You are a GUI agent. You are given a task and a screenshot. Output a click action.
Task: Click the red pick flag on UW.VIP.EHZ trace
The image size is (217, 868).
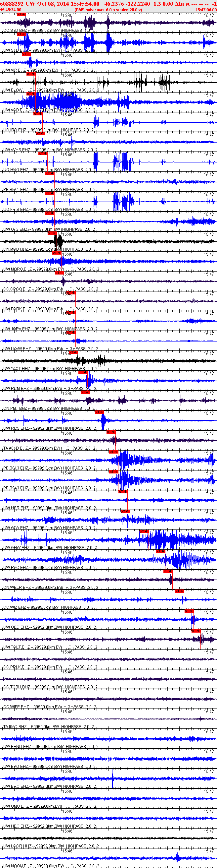pyautogui.click(x=26, y=54)
